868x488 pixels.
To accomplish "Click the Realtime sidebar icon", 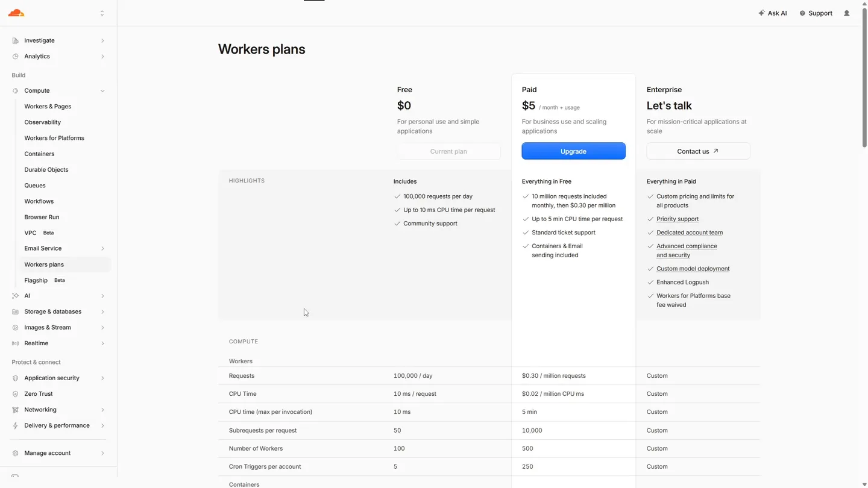I will coord(15,343).
